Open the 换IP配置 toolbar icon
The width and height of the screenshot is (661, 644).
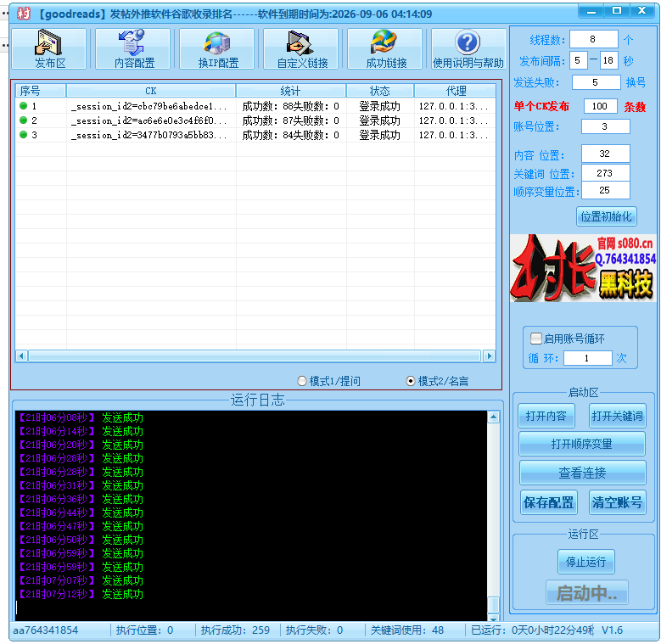click(x=217, y=49)
